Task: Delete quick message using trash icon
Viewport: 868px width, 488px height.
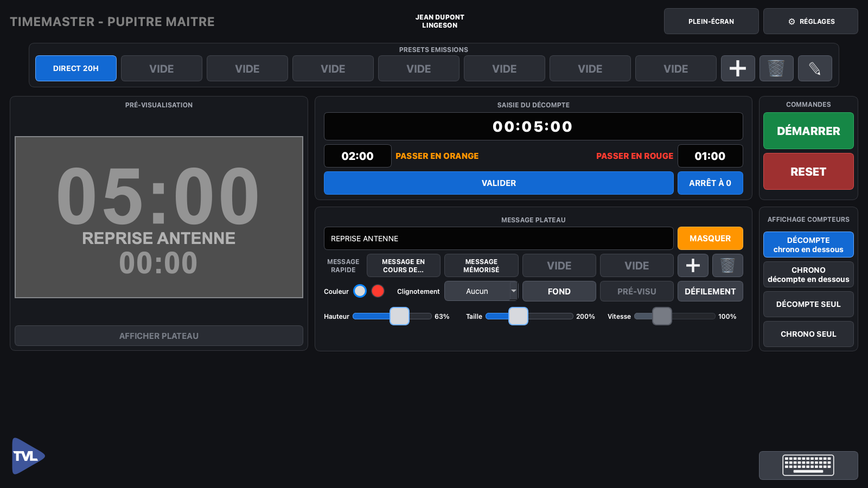Action: click(727, 266)
